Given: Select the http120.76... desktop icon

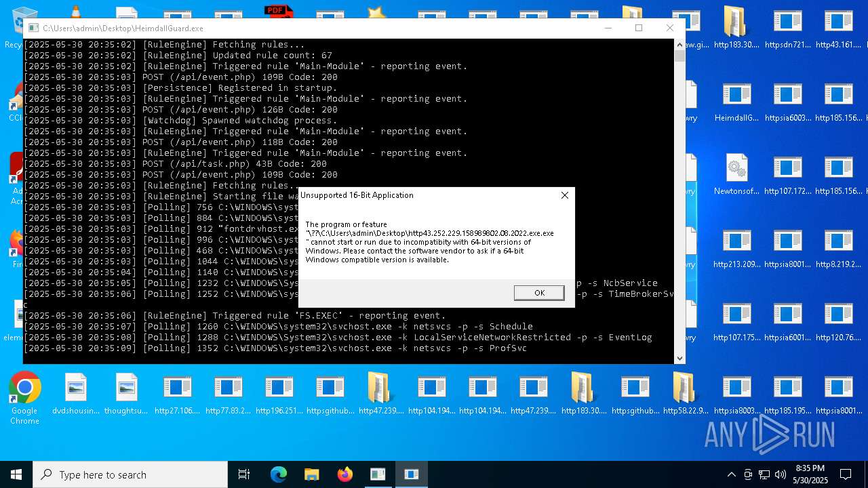Looking at the screenshot, I should coord(838,322).
